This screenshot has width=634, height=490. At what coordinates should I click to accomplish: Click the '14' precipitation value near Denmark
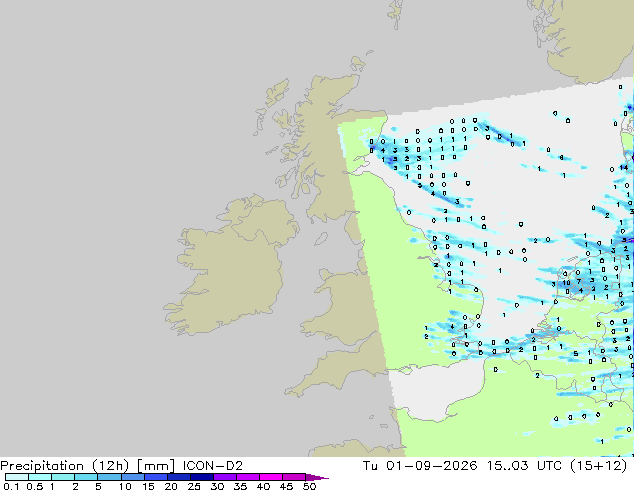pos(624,167)
